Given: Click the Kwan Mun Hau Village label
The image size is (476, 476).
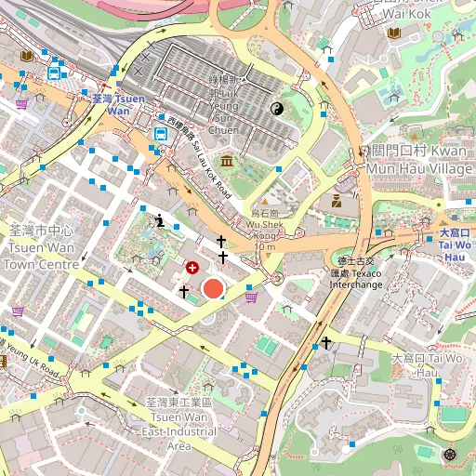Looking at the screenshot, I should [418, 160].
